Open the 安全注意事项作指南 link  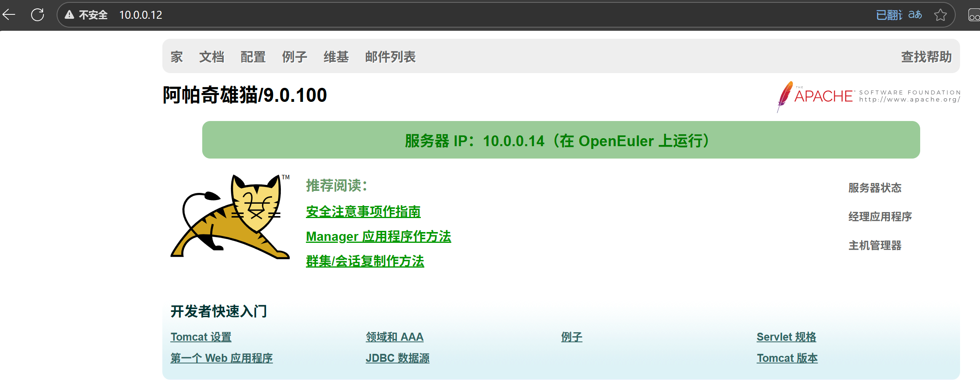pos(363,212)
